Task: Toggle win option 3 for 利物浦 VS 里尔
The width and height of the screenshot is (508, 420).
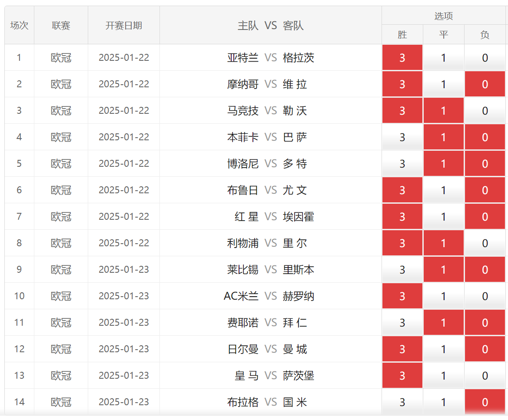Action: point(402,243)
